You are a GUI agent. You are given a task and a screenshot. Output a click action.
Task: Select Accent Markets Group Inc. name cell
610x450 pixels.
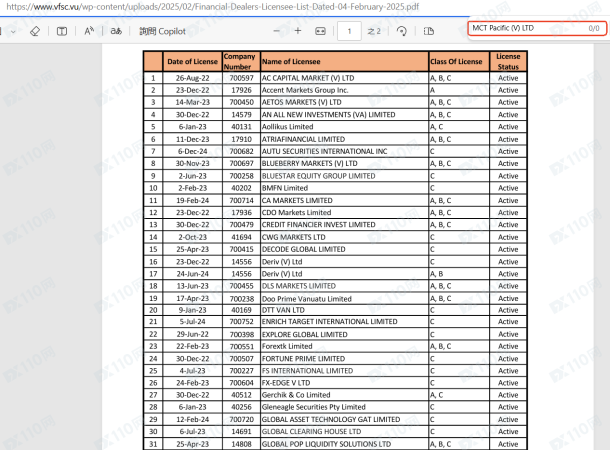(x=344, y=90)
